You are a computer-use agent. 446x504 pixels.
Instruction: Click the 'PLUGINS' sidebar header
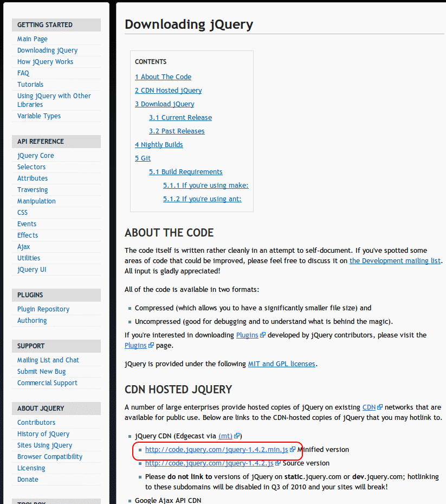(56, 295)
